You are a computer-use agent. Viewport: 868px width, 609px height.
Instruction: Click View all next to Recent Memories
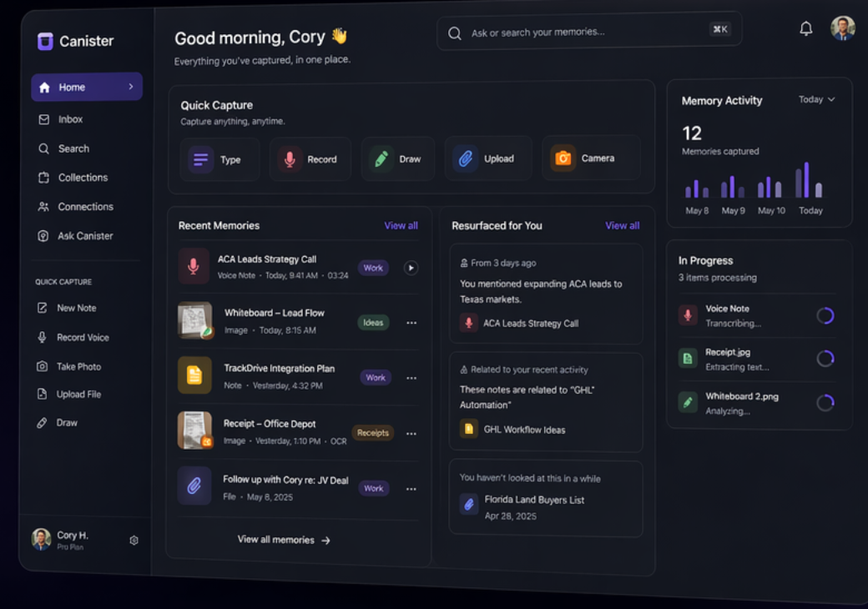401,225
